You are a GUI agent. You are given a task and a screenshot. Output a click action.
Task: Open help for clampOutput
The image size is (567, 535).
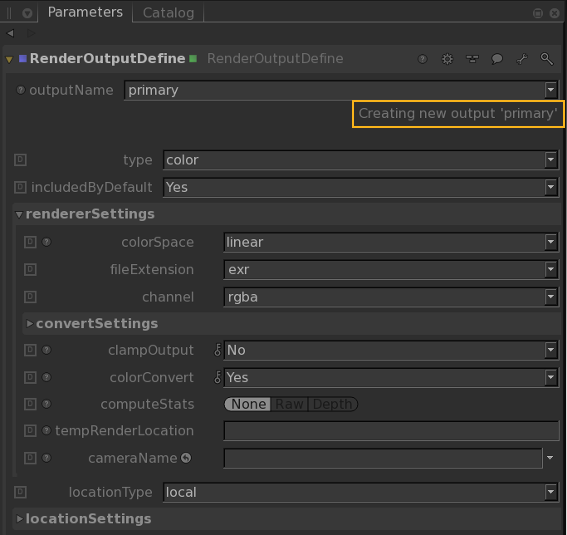(47, 350)
